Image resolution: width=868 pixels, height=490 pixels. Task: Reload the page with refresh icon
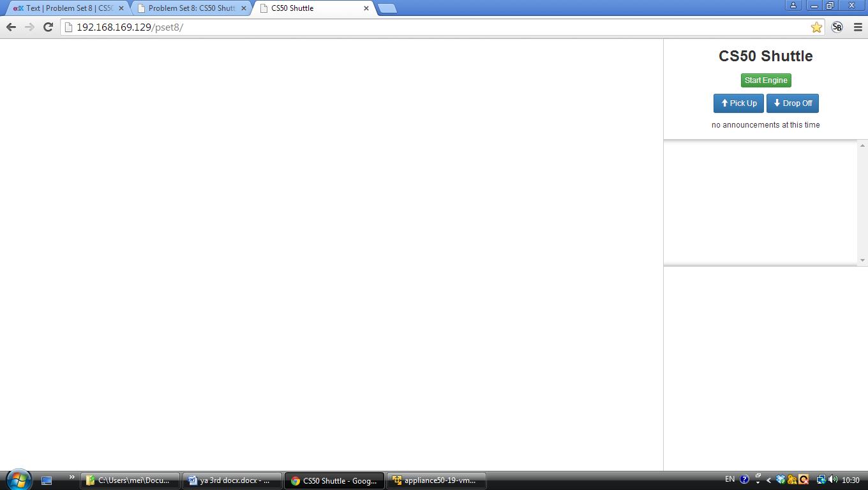[x=48, y=27]
